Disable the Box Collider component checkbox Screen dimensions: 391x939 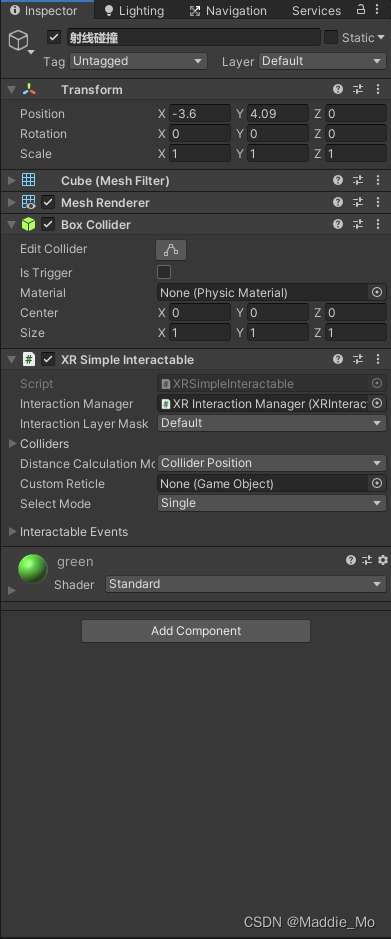tap(48, 225)
